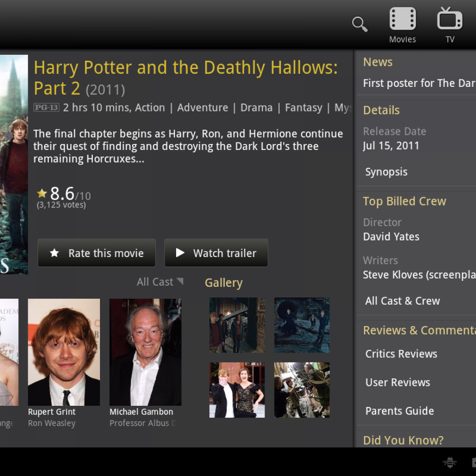Open Michael Gambon's cast photo
Viewport: 476px width, 476px height.
pos(145,352)
